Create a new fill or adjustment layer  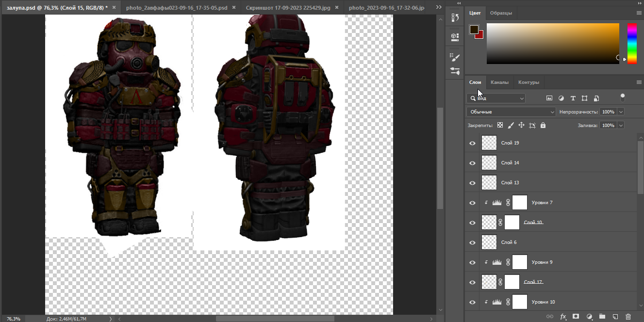tap(589, 317)
